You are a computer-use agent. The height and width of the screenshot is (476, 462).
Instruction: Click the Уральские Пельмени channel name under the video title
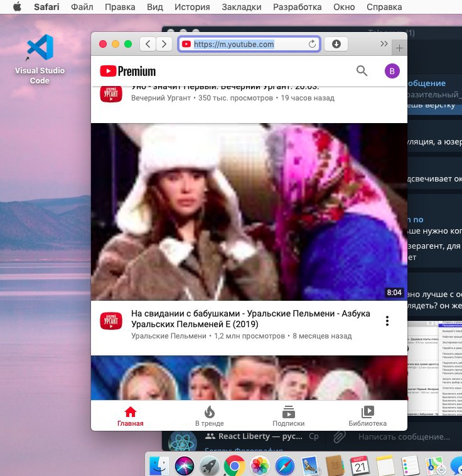pos(169,336)
